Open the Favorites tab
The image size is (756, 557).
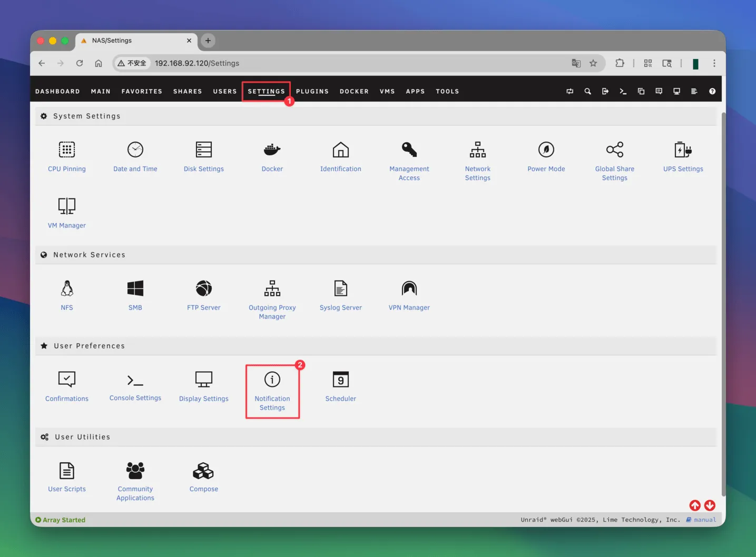(x=142, y=91)
